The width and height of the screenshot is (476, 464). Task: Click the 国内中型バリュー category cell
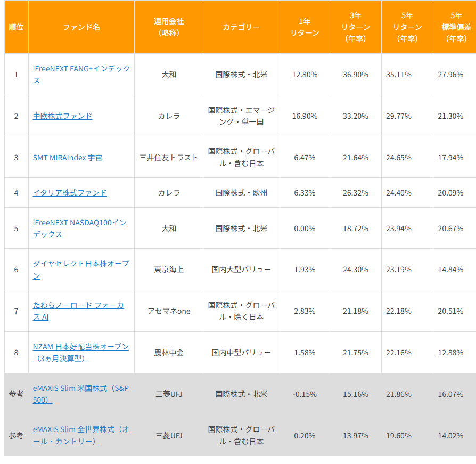point(241,353)
